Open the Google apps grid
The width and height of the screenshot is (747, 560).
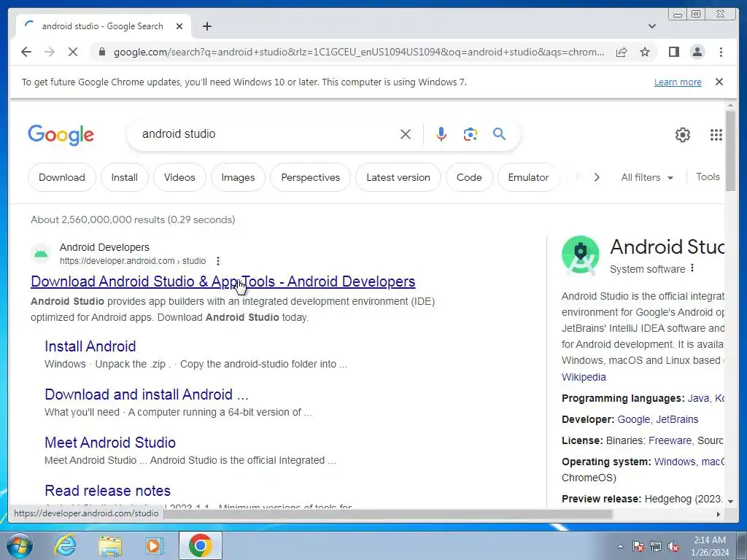coord(716,135)
